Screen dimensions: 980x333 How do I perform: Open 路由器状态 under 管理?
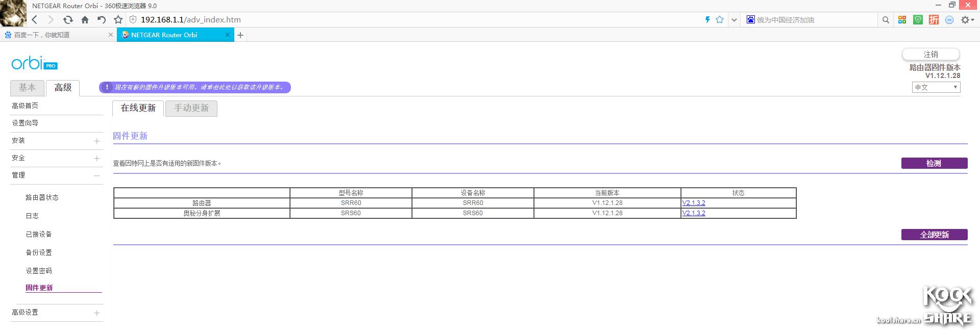42,197
